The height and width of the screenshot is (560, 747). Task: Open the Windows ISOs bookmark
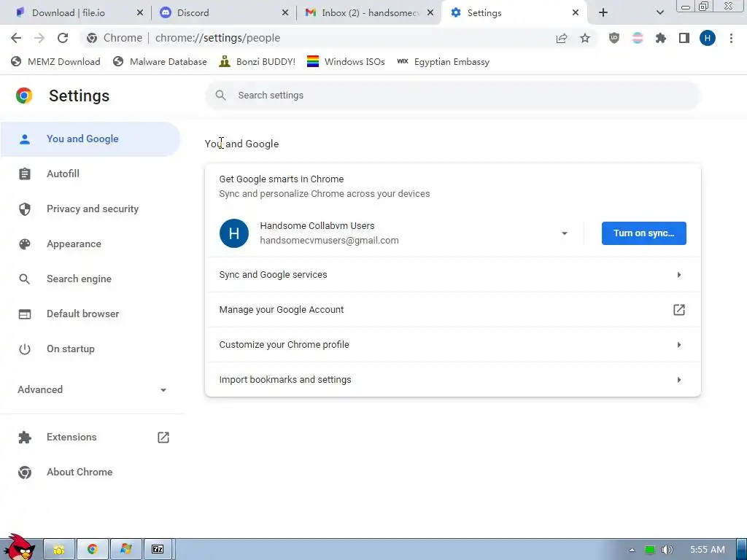pos(346,62)
